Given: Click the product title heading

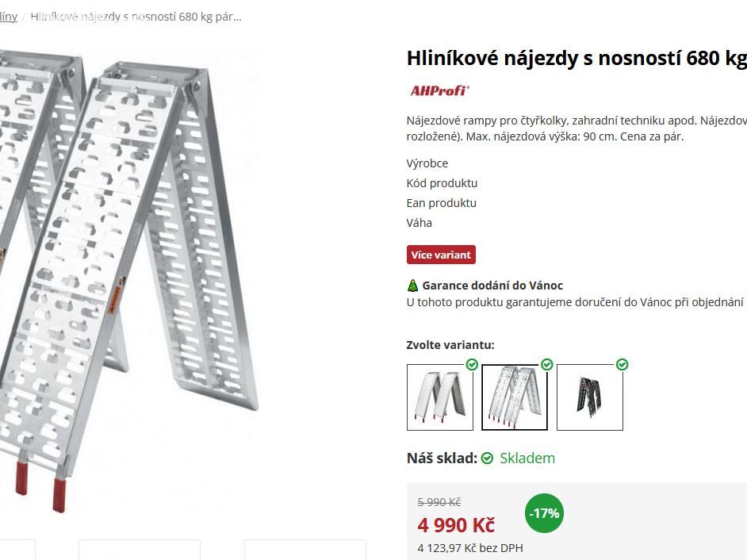Looking at the screenshot, I should [x=577, y=58].
